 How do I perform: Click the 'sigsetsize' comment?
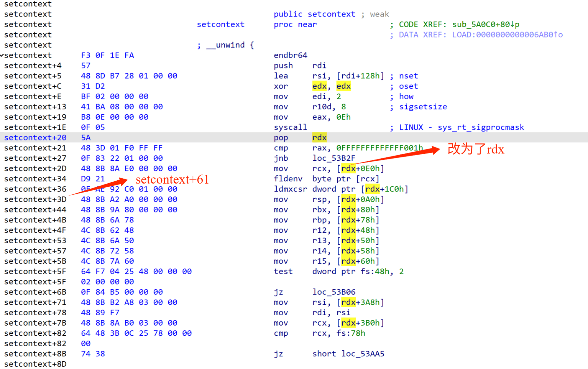423,107
